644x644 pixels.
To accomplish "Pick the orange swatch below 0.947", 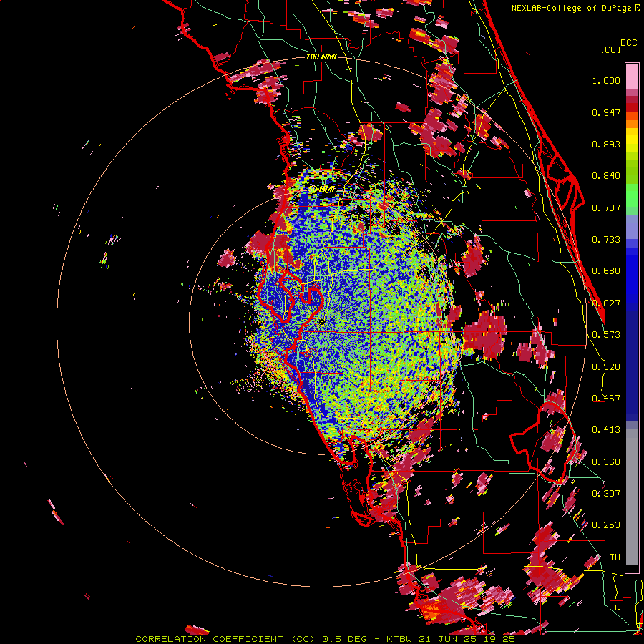I will (632, 123).
